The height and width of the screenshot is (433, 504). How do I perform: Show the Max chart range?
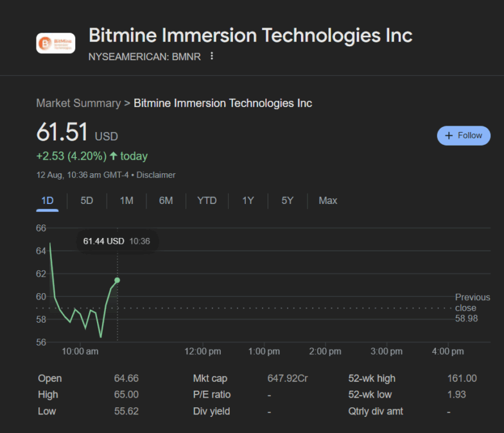[327, 201]
